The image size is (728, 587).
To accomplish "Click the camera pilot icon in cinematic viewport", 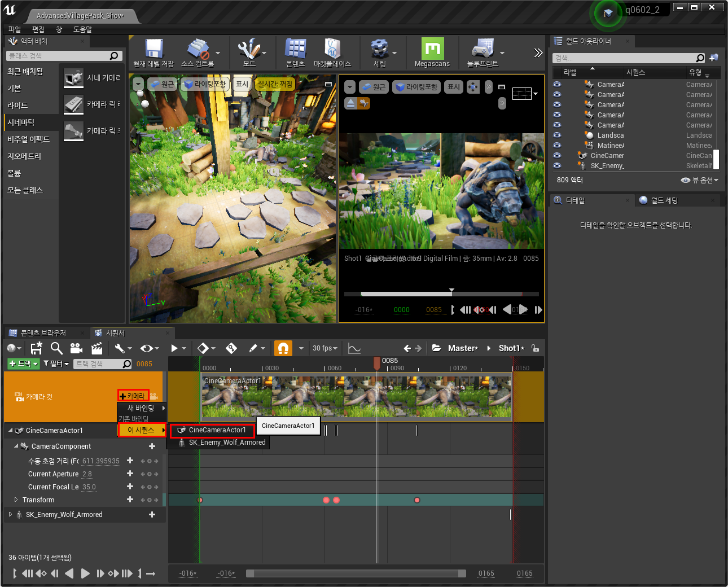I will [x=364, y=103].
